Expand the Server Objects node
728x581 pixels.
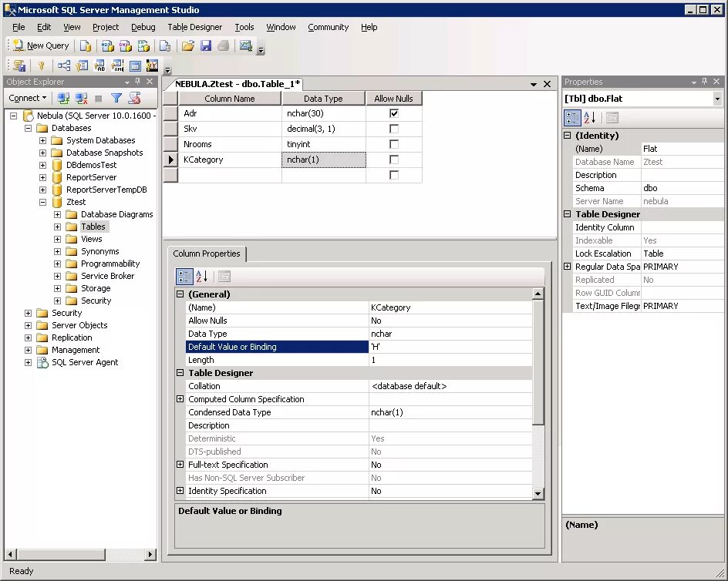[28, 325]
